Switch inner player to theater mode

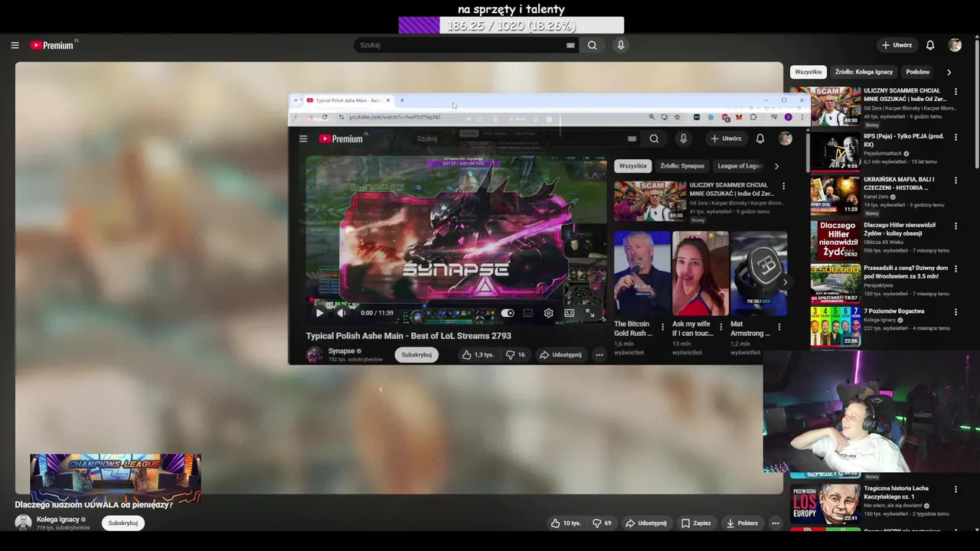569,313
